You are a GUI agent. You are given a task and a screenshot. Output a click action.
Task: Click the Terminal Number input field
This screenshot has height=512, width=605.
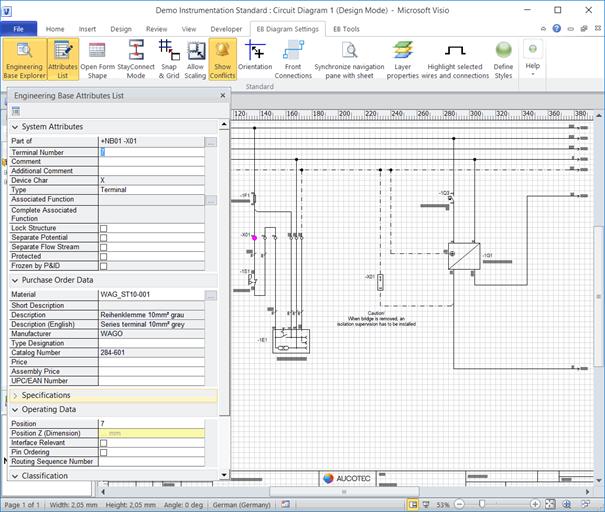(152, 152)
